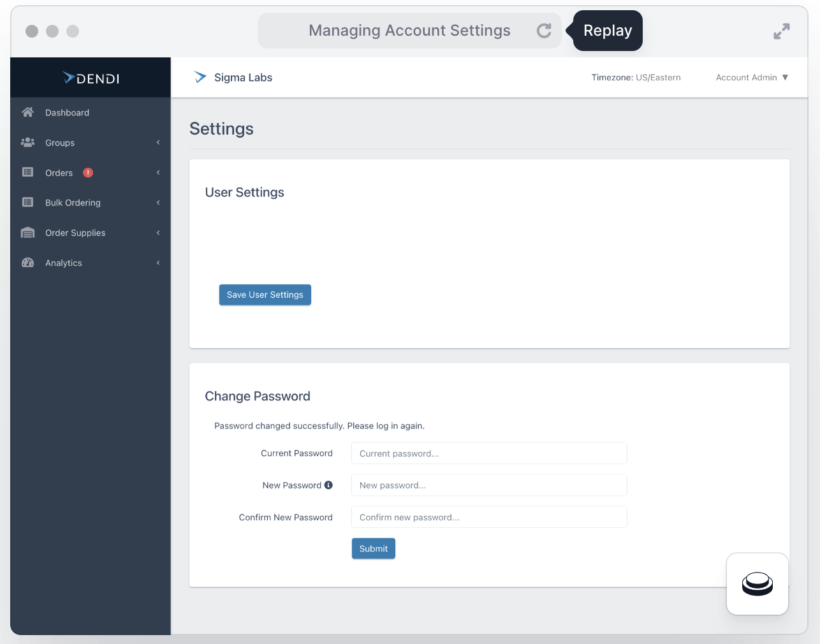Focus the New Password field

point(489,485)
